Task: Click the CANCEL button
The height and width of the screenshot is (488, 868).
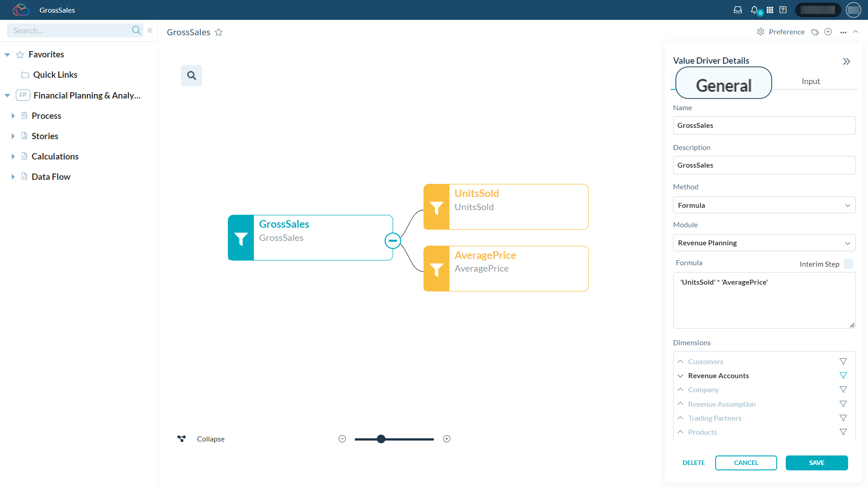Action: click(746, 463)
